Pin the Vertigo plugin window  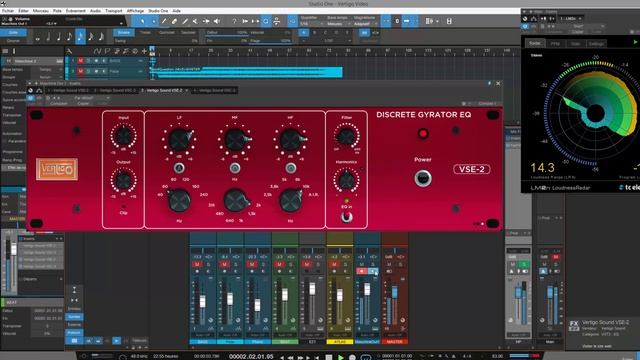point(489,83)
